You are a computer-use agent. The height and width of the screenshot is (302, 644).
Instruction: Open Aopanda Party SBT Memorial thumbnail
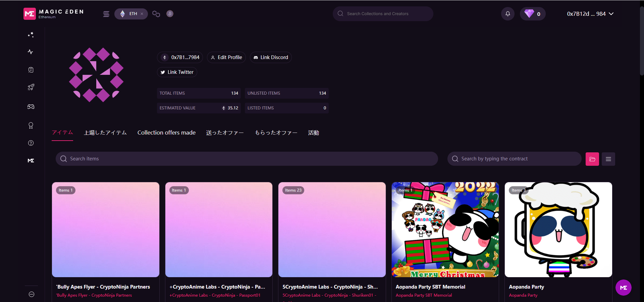[445, 230]
